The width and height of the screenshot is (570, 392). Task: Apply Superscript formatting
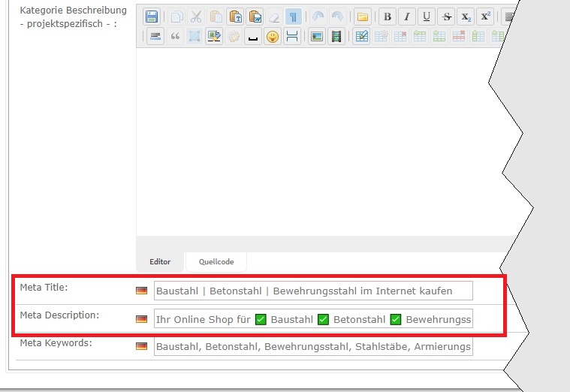click(486, 17)
